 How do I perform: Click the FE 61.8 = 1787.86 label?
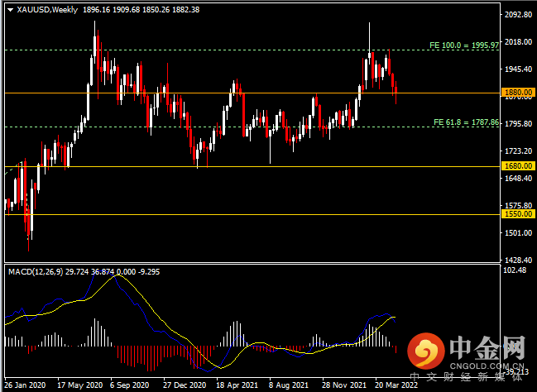(466, 122)
